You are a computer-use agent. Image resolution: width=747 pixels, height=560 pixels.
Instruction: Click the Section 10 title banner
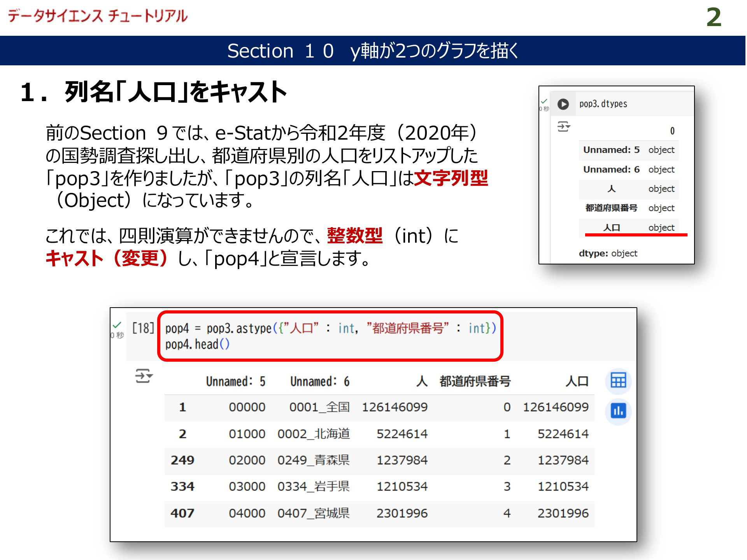[x=373, y=51]
